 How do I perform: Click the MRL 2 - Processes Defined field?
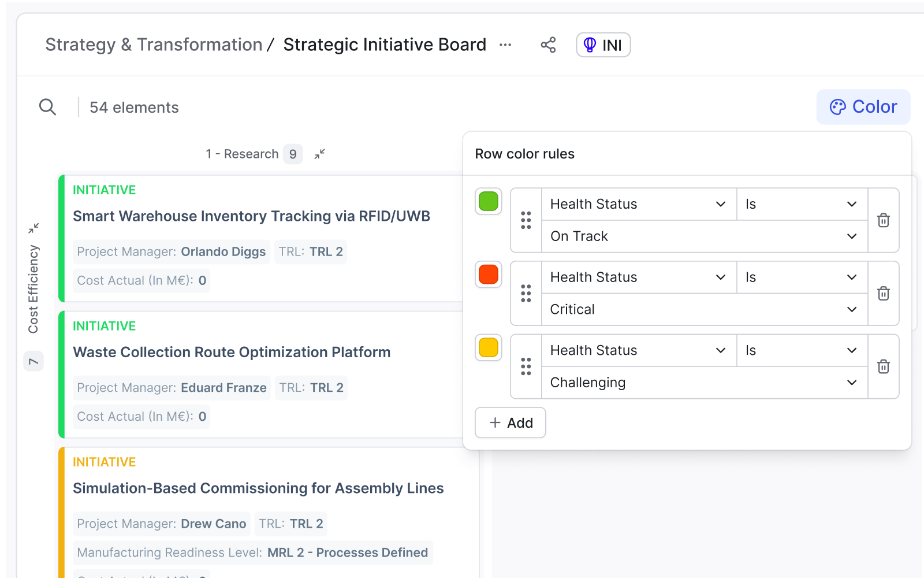point(252,553)
